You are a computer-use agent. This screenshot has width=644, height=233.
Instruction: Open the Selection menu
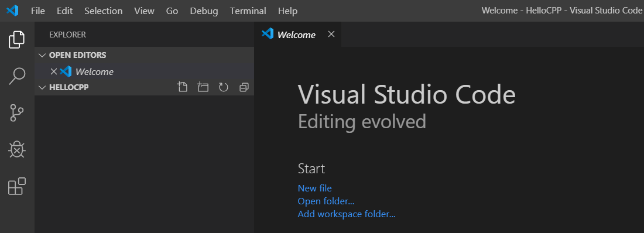click(104, 11)
